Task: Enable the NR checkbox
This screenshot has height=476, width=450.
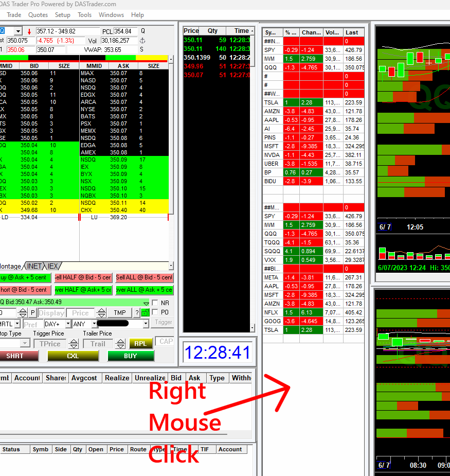Action: (x=155, y=303)
